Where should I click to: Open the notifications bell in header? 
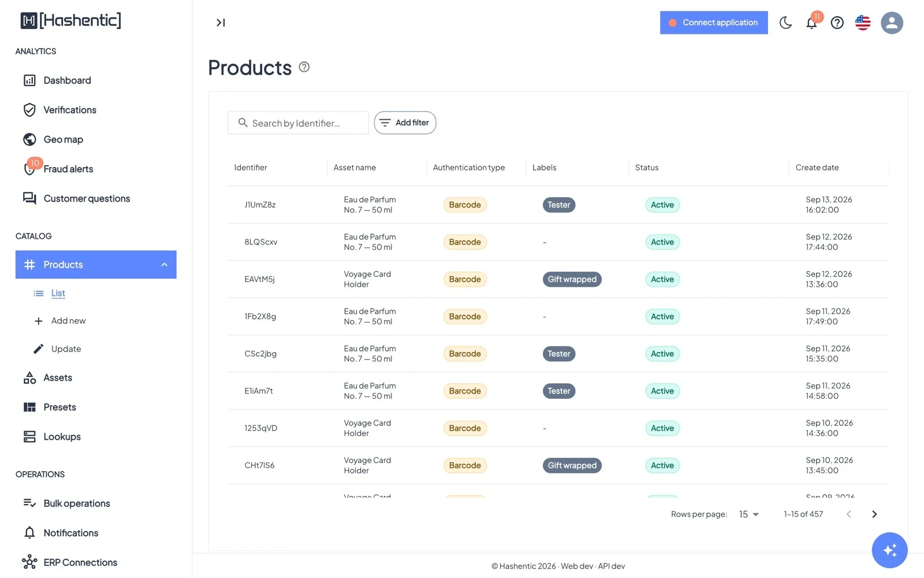(811, 23)
